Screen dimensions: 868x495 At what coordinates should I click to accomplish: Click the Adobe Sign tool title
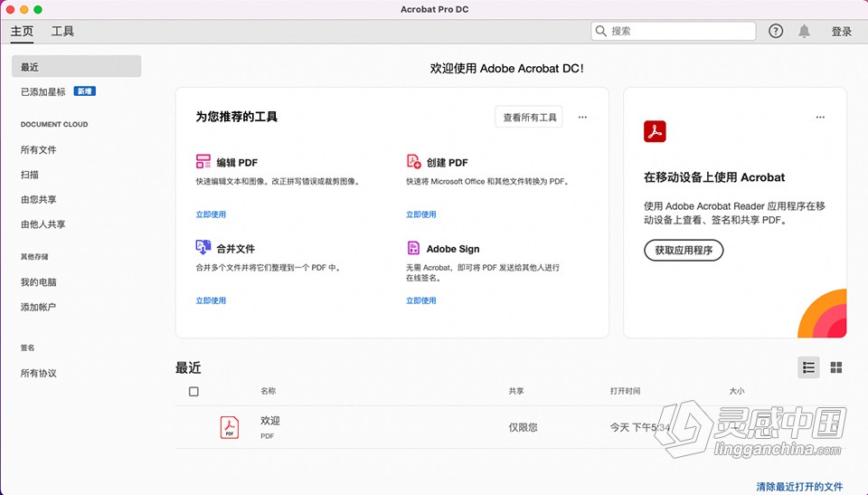click(453, 249)
